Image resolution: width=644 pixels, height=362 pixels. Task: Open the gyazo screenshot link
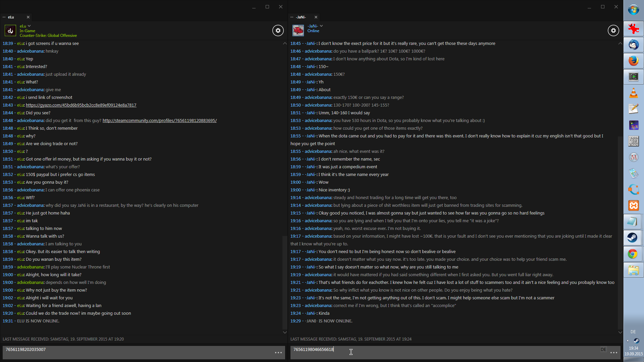[81, 105]
